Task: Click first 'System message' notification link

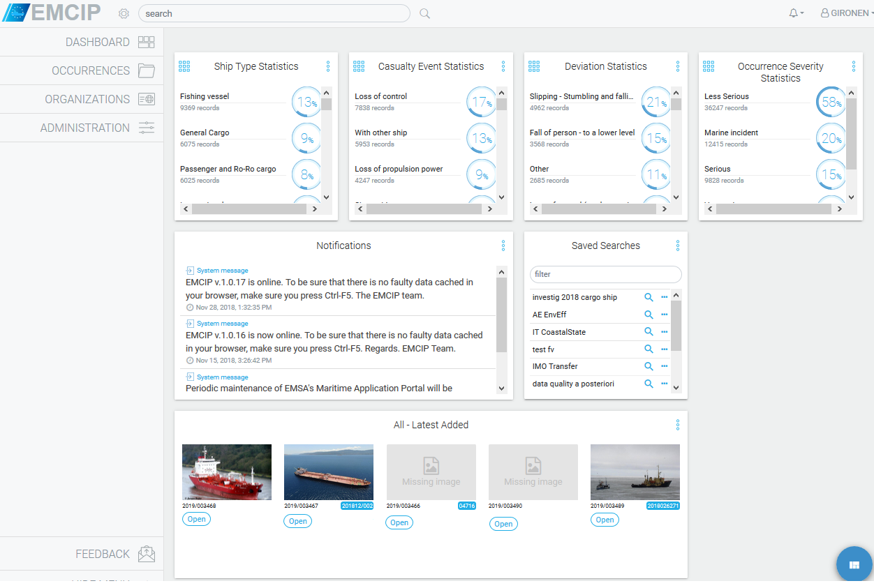Action: click(222, 271)
